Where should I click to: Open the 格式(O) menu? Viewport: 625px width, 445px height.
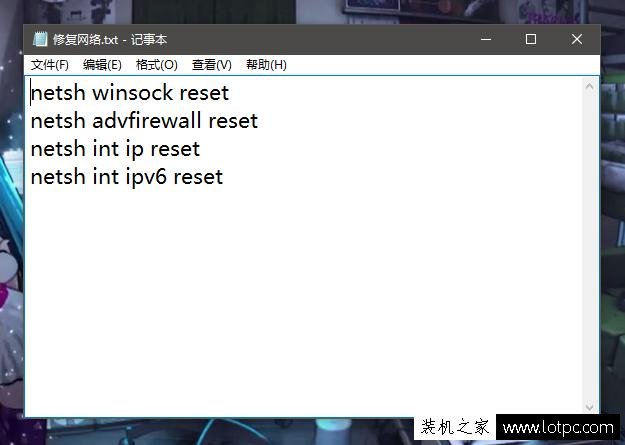click(x=157, y=65)
